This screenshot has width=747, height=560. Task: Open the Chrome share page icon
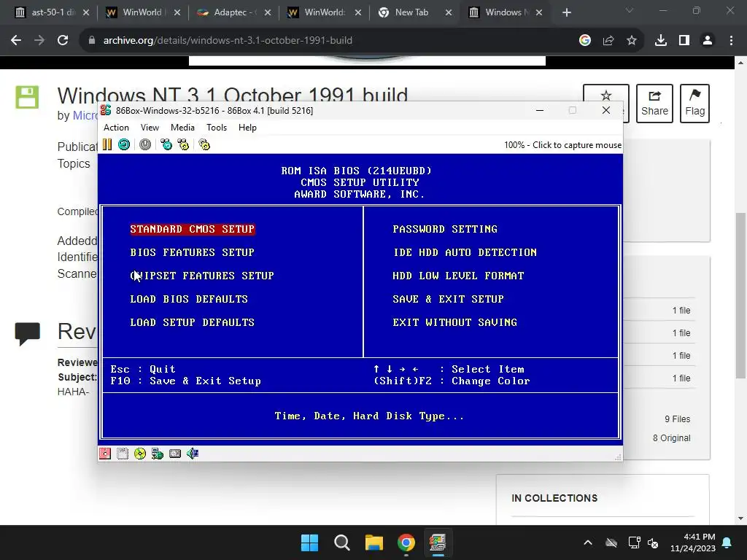[608, 41]
